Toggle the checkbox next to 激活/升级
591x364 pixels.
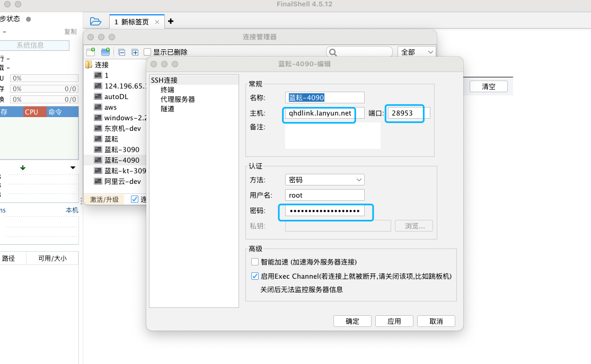click(x=135, y=199)
